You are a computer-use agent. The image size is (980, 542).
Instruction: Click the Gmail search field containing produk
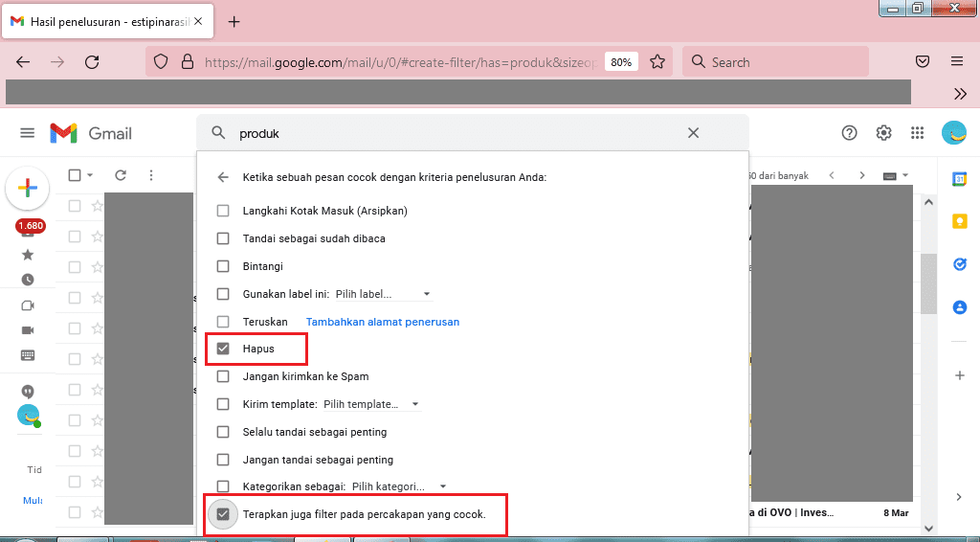pos(450,133)
